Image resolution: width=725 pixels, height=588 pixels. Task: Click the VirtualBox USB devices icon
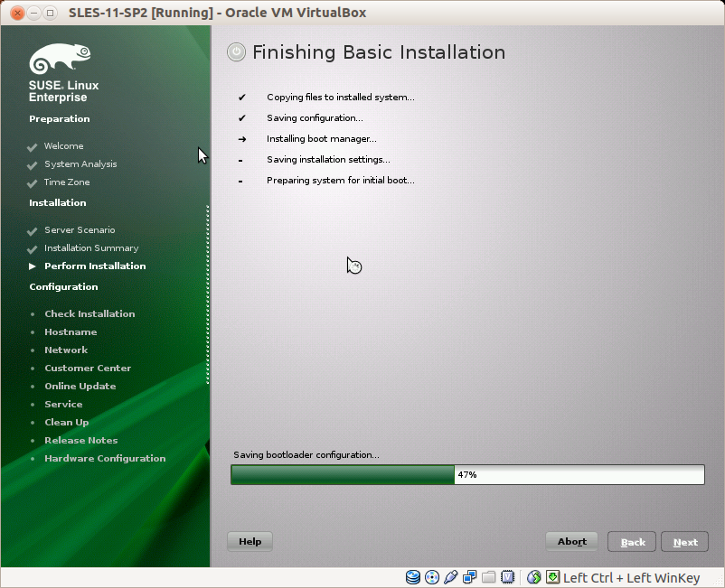(x=450, y=577)
